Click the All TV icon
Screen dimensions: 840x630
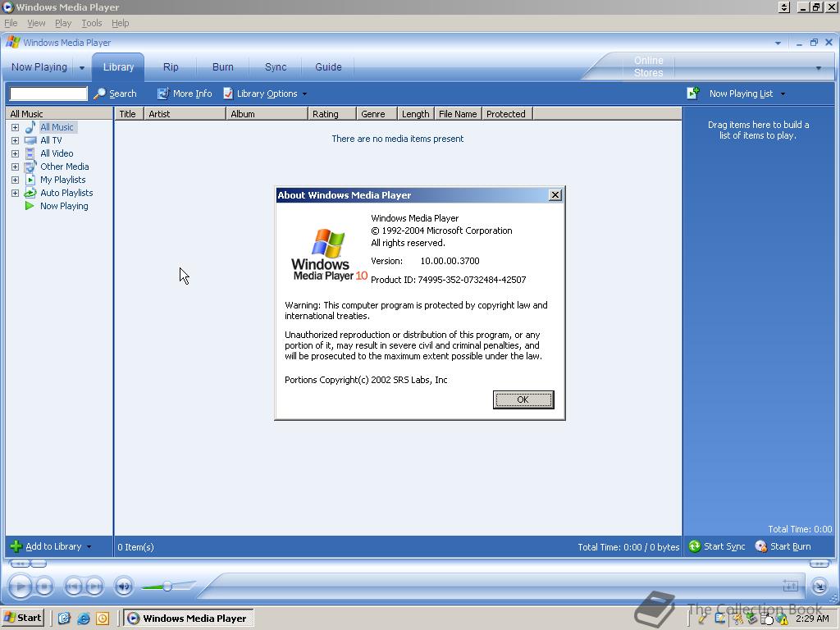point(30,140)
